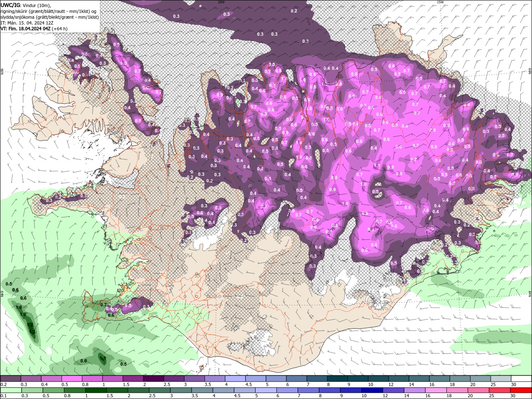Click the black '1.1' rain value offshore south
The image size is (532, 399).
(103, 358)
